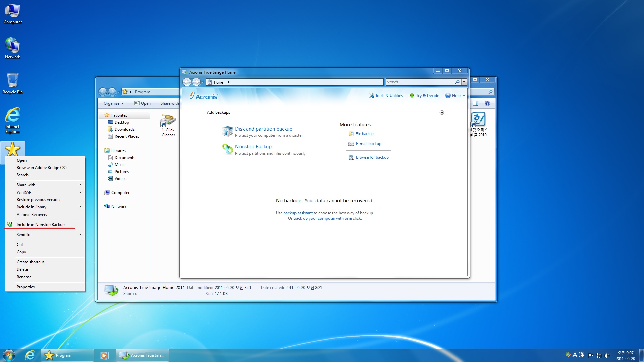Select Include in Nonstop Backup
The width and height of the screenshot is (644, 362).
45,225
